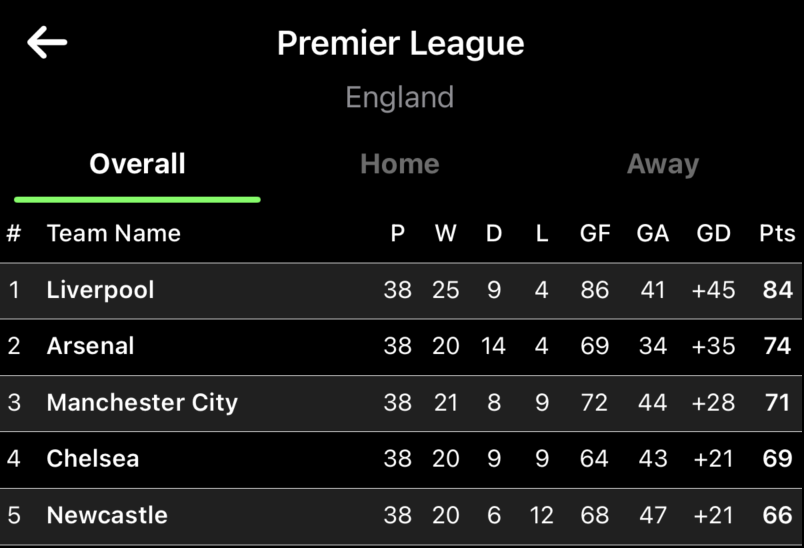Click the Team Name column header

[x=113, y=234]
